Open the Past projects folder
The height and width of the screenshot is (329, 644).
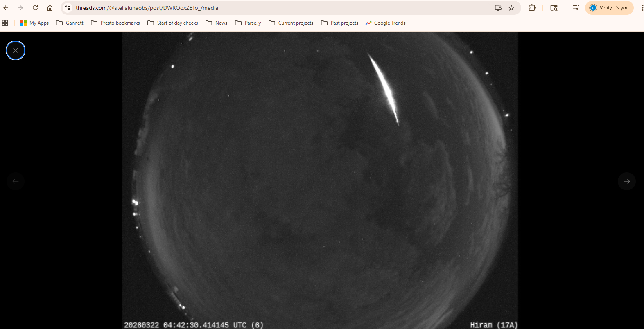(340, 23)
